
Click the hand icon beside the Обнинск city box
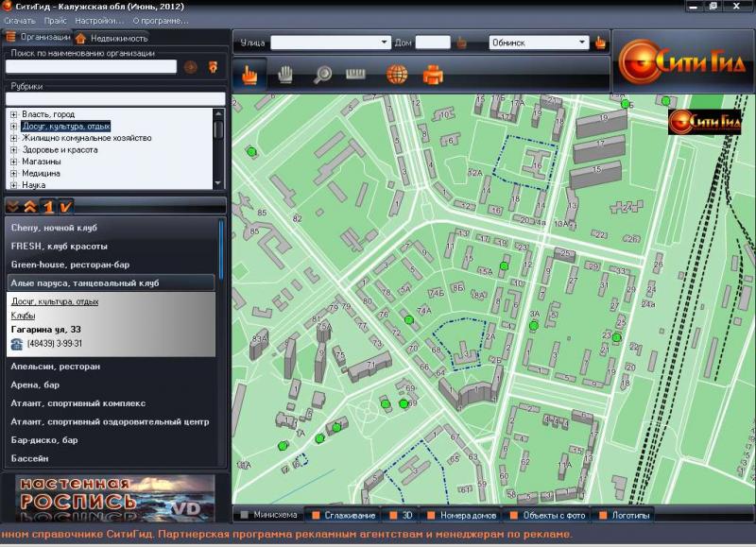(600, 43)
